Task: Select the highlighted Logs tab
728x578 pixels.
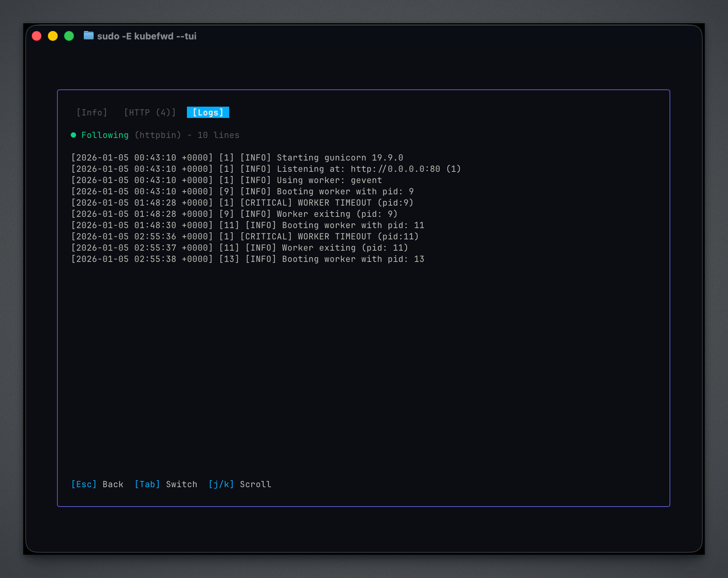Action: [208, 112]
